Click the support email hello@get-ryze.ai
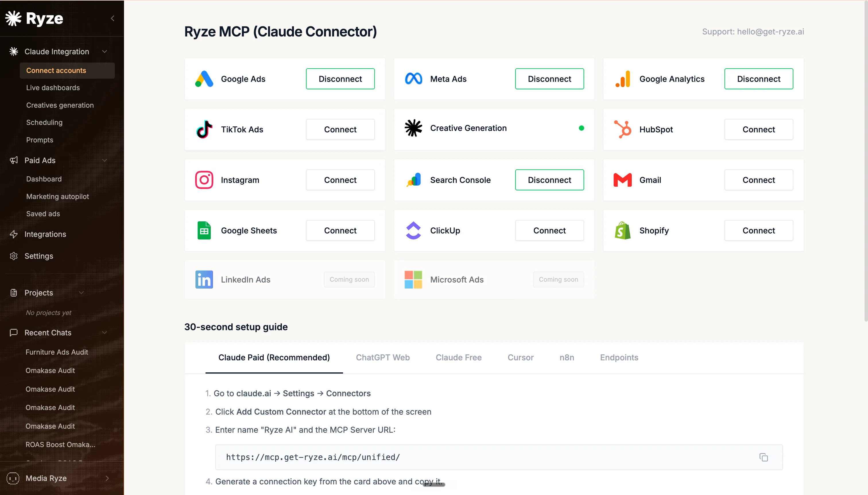868x495 pixels. [x=770, y=32]
